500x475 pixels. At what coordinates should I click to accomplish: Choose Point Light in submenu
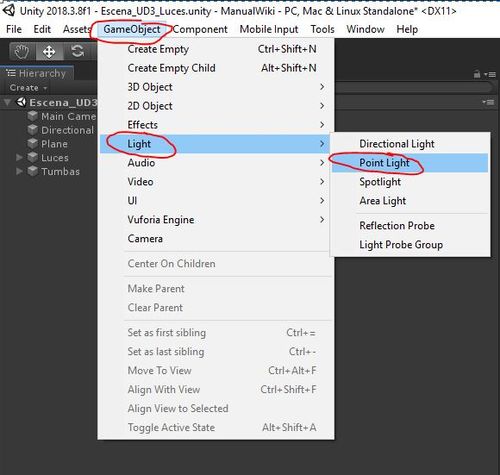(x=410, y=163)
